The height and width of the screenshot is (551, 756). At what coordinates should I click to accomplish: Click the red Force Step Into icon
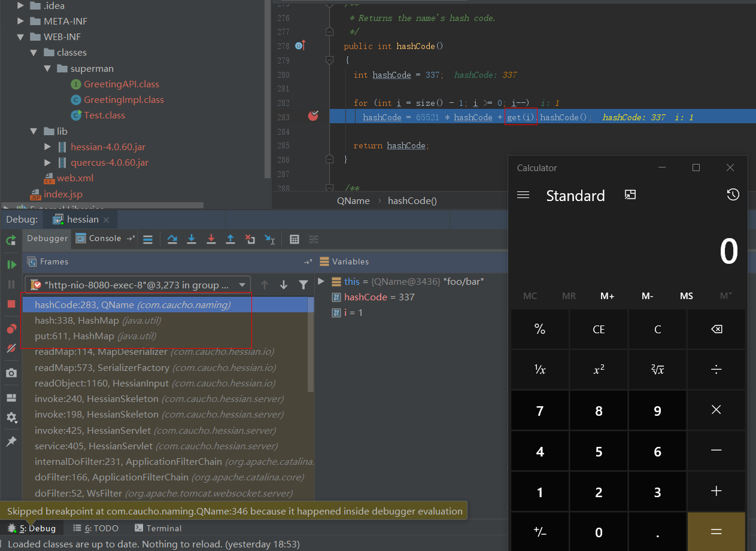(x=211, y=239)
